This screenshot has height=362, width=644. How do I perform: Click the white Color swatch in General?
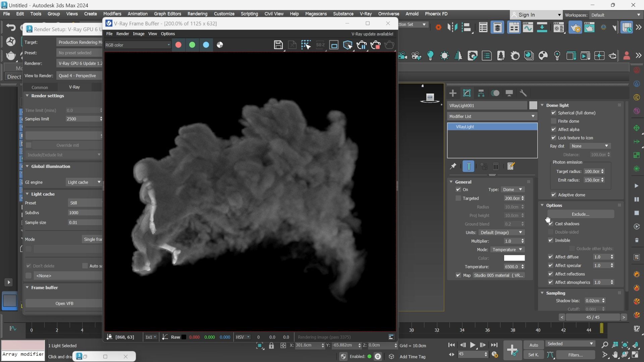[514, 258]
